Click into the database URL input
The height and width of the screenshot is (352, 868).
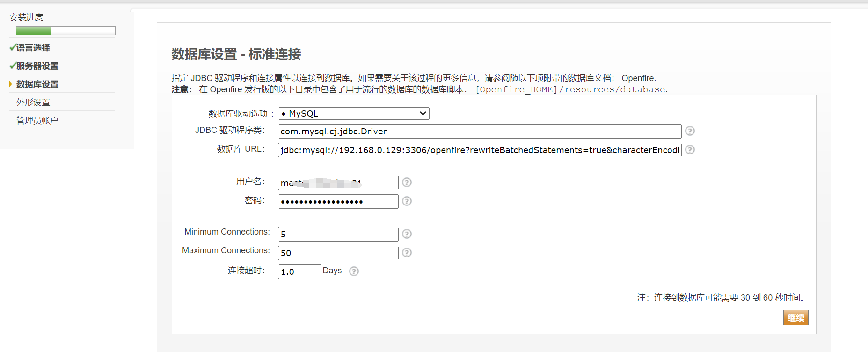click(x=479, y=150)
